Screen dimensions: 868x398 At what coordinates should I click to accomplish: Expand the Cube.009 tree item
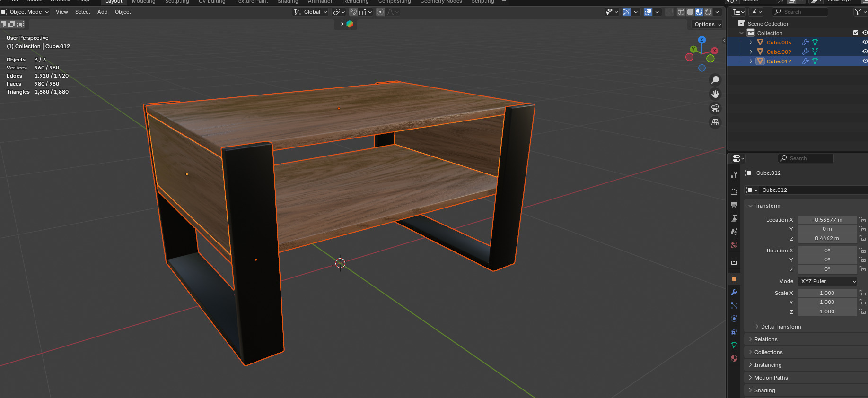[x=751, y=52]
